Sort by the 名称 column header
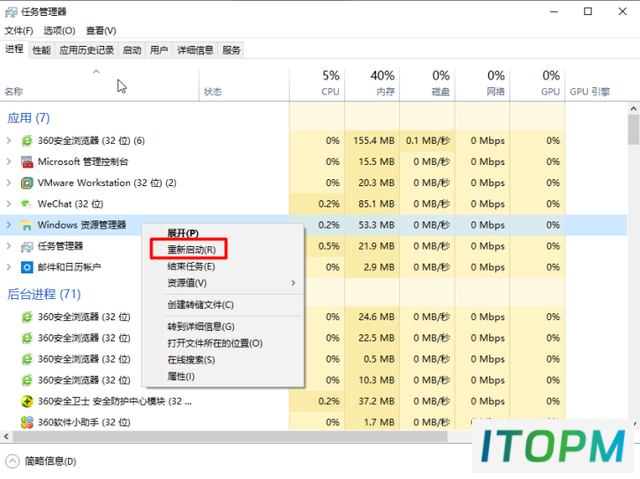 point(100,85)
